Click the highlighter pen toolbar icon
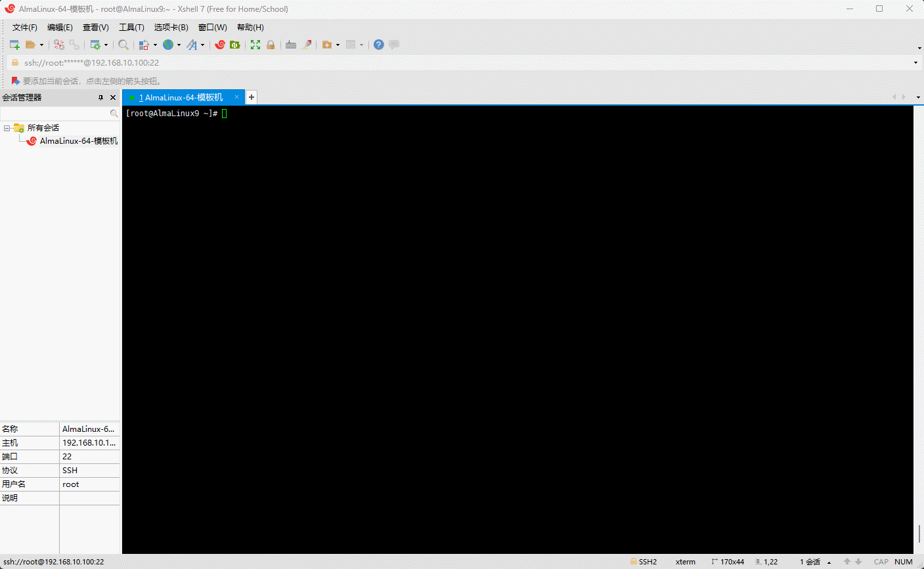Viewport: 924px width, 569px height. click(306, 45)
